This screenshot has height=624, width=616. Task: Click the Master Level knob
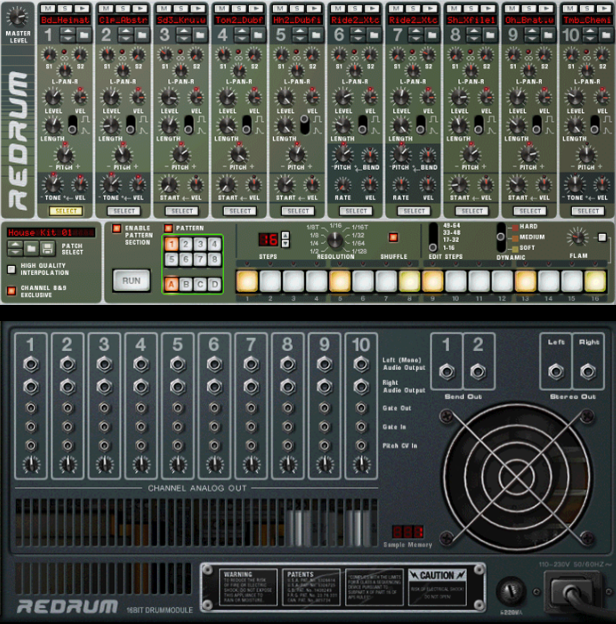17,17
